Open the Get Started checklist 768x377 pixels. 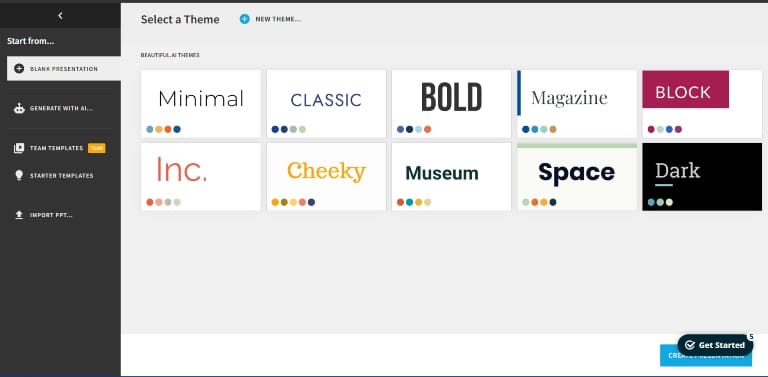[x=715, y=345]
